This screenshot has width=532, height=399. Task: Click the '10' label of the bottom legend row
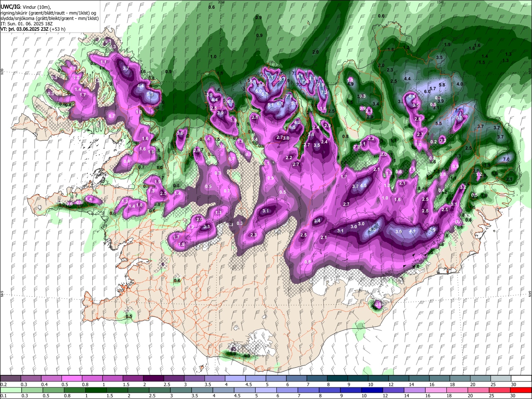(x=365, y=396)
